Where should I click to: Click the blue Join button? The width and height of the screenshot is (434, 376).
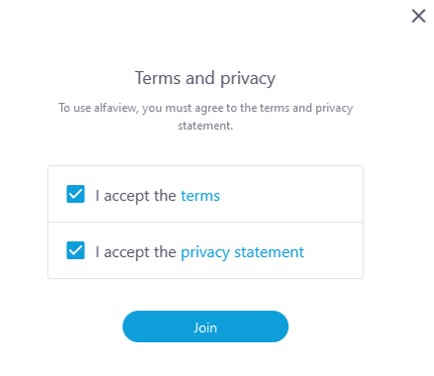click(x=205, y=327)
